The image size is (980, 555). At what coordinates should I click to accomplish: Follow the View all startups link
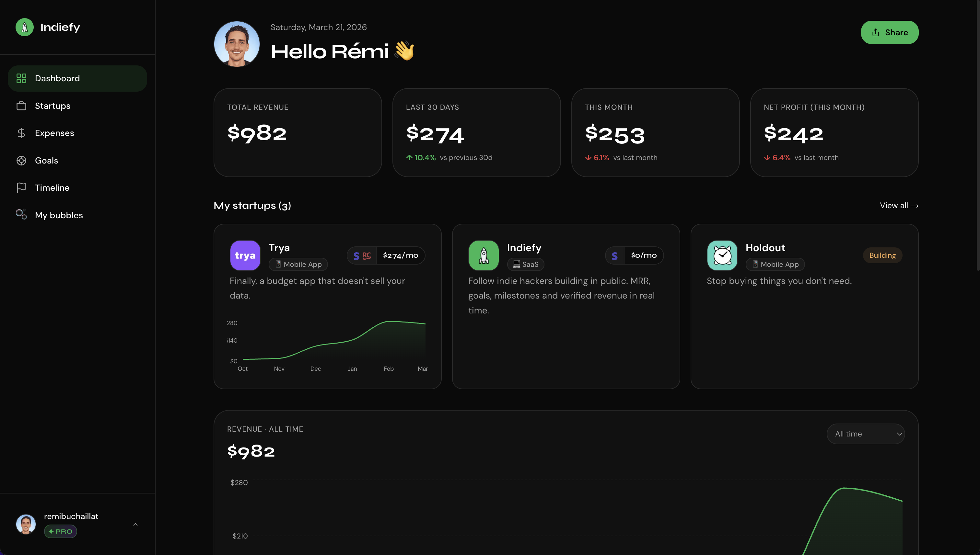pyautogui.click(x=898, y=206)
